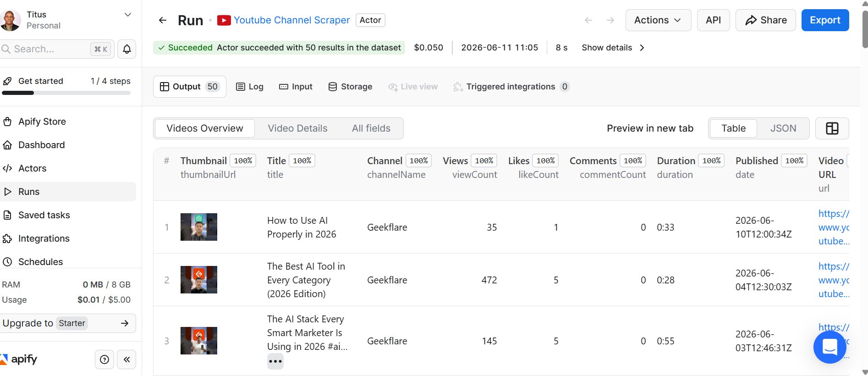
Task: Click the Saved tasks document icon
Action: click(x=7, y=215)
